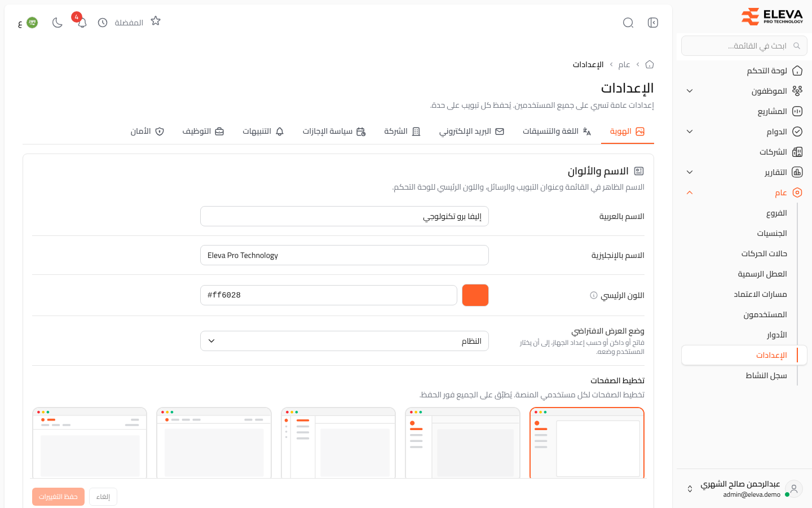812x508 pixels.
Task: Open the search magnifier icon in top bar
Action: [628, 23]
